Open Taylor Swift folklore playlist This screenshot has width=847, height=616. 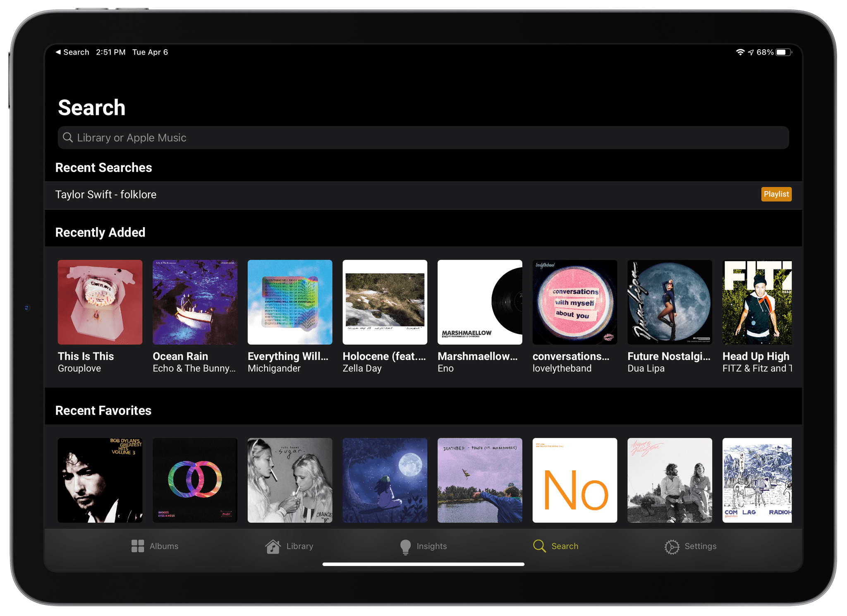click(x=423, y=195)
